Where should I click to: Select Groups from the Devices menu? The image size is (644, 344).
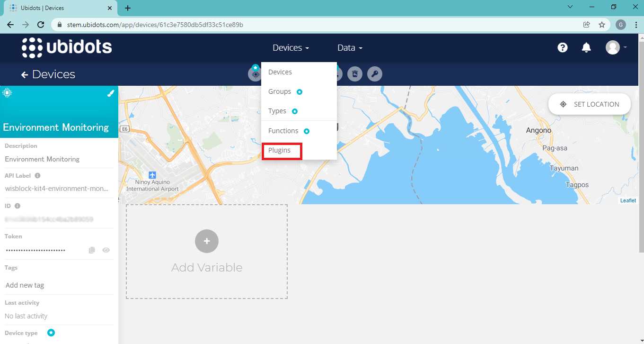coord(280,91)
